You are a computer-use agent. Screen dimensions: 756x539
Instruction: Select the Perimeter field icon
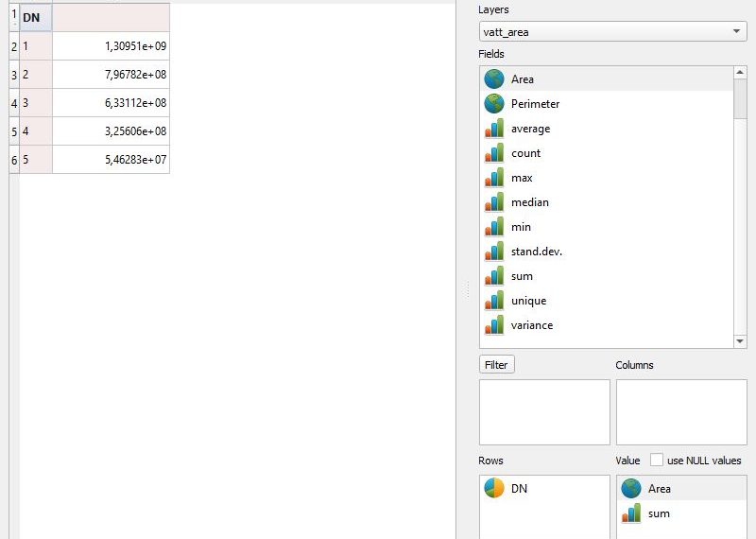pos(494,104)
